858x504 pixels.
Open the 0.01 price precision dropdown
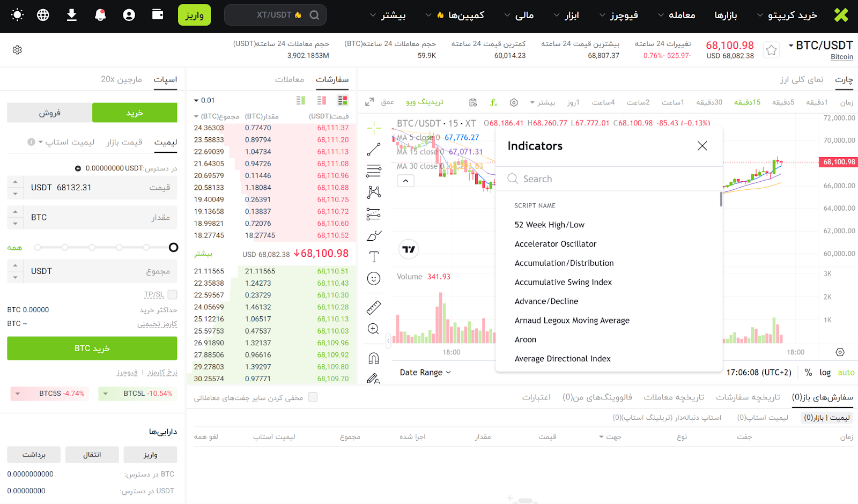[x=204, y=100]
